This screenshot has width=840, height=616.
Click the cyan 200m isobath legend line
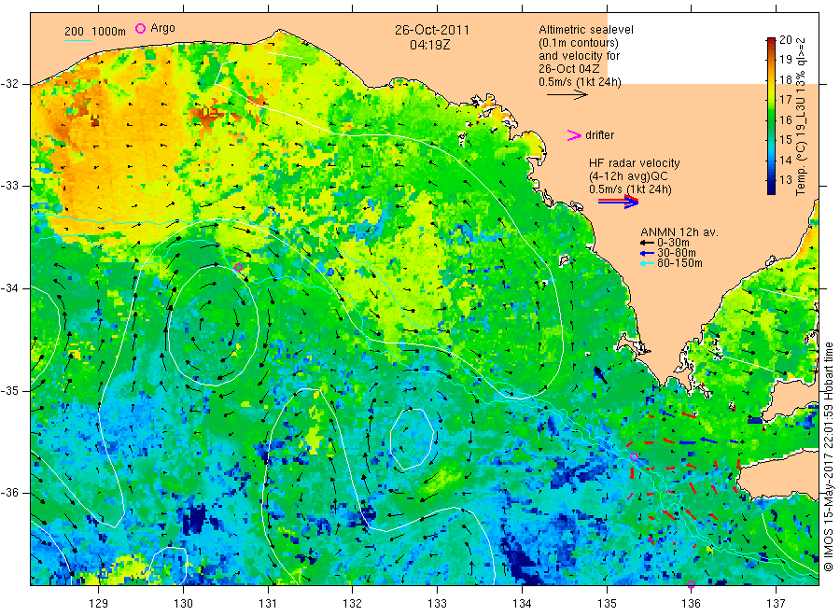tap(77, 39)
